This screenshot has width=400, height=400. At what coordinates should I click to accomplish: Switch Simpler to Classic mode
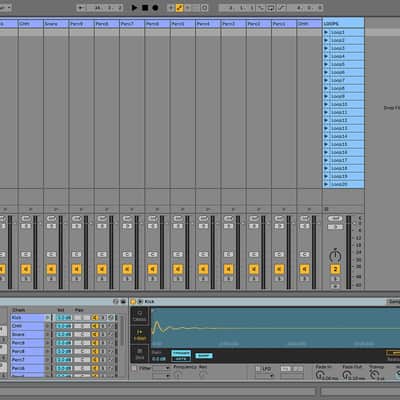140,316
